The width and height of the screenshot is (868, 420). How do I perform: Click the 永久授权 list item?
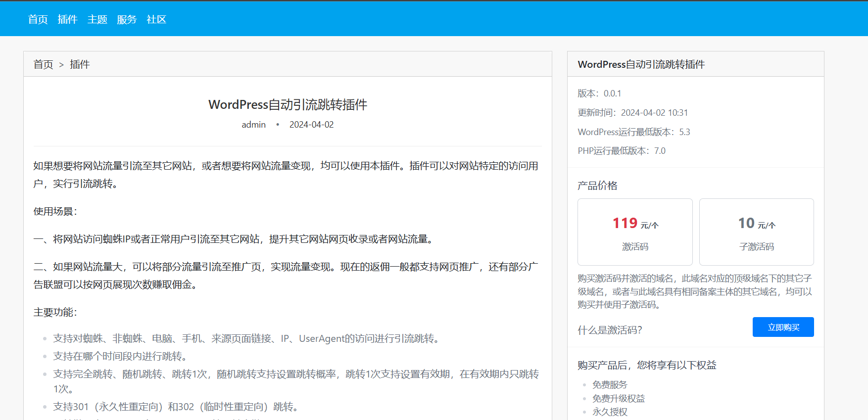(x=610, y=412)
